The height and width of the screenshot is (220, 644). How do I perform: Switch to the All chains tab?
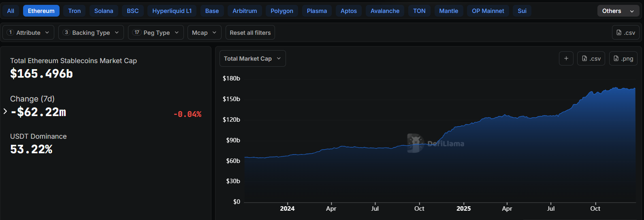[11, 11]
